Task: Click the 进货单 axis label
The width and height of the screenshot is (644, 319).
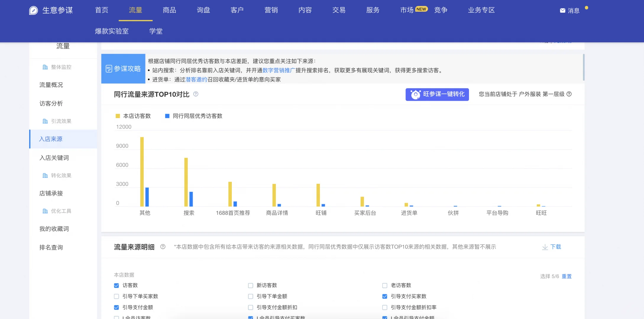Action: (409, 213)
